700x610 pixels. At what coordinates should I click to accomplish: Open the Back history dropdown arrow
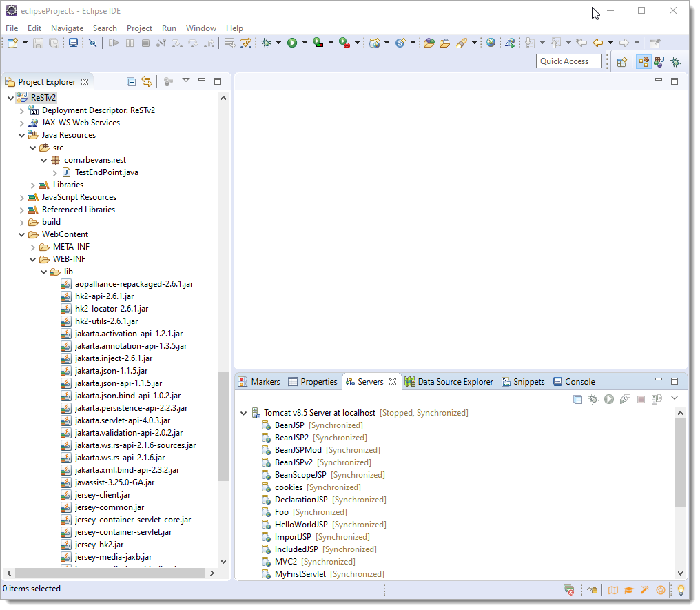[610, 43]
